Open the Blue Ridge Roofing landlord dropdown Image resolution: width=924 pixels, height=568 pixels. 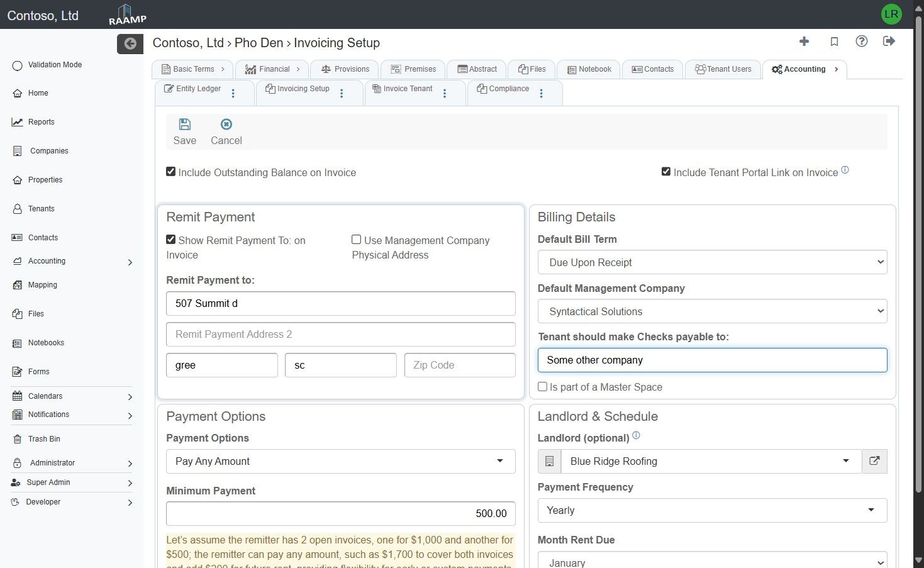(x=711, y=461)
